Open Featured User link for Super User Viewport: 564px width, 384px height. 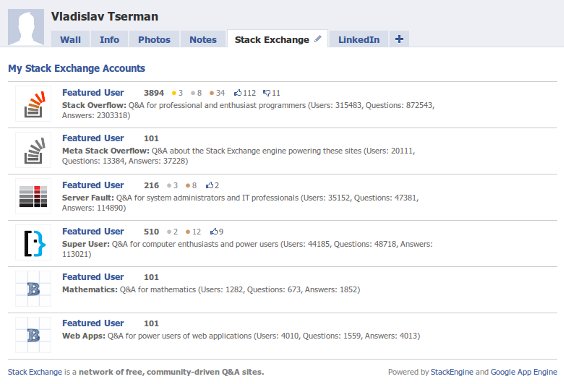(x=93, y=231)
